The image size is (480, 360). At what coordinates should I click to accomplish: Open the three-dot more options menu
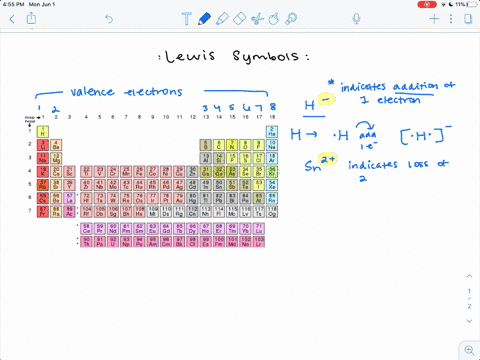pos(451,19)
